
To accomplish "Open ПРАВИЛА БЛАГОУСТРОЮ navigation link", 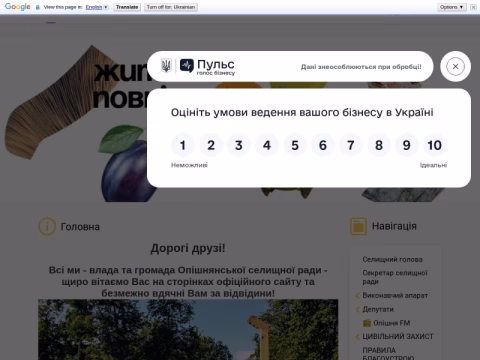I will pos(388,354).
